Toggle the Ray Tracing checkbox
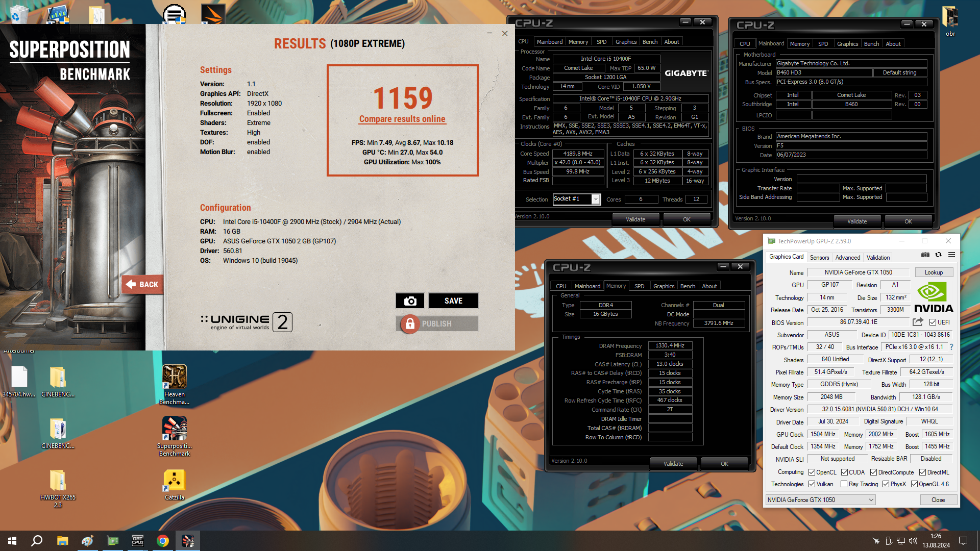The width and height of the screenshot is (980, 551). click(844, 484)
